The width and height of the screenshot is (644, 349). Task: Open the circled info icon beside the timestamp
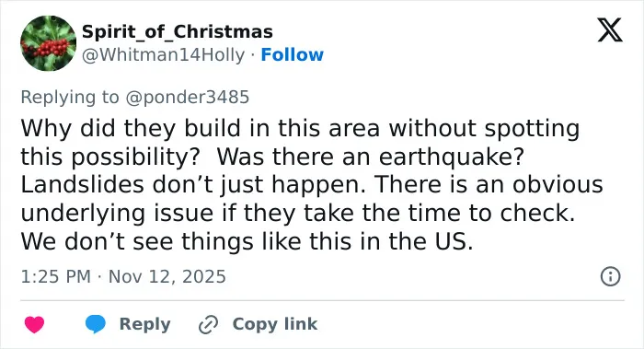[610, 276]
